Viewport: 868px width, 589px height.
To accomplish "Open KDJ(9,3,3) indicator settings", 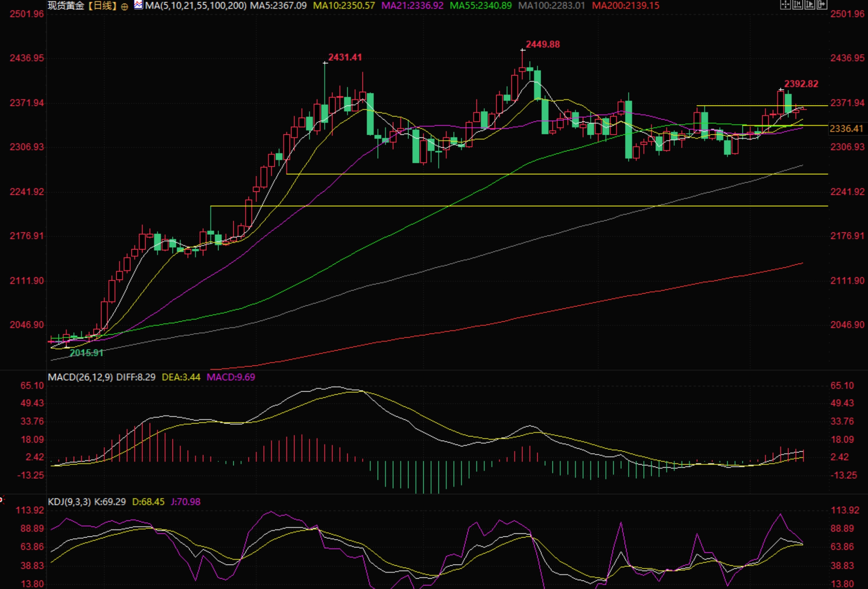I will click(x=70, y=502).
